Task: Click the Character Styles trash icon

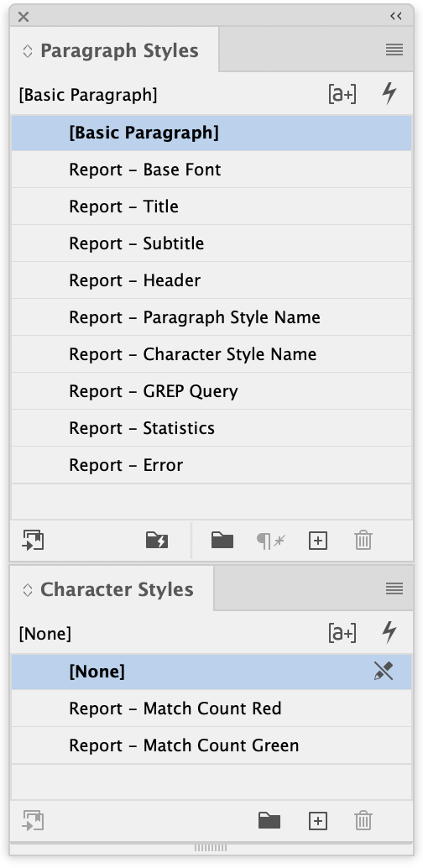Action: [363, 820]
